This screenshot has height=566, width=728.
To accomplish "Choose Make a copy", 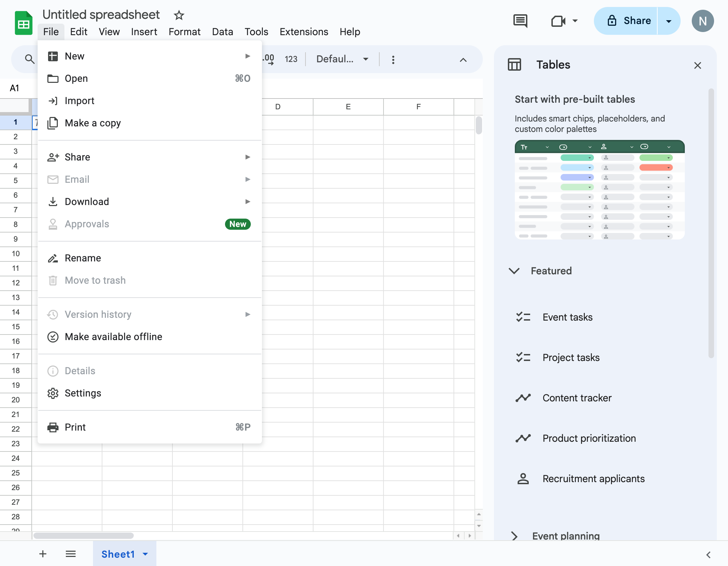I will (x=150, y=123).
